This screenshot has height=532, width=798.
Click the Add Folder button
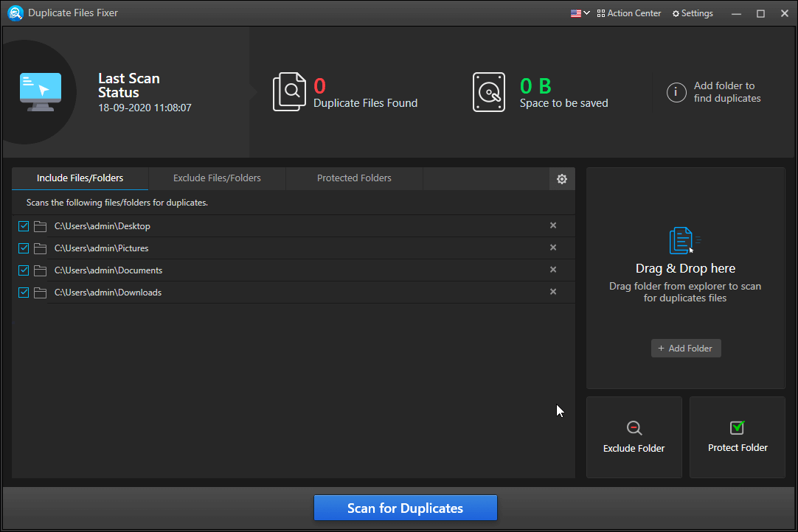click(685, 349)
